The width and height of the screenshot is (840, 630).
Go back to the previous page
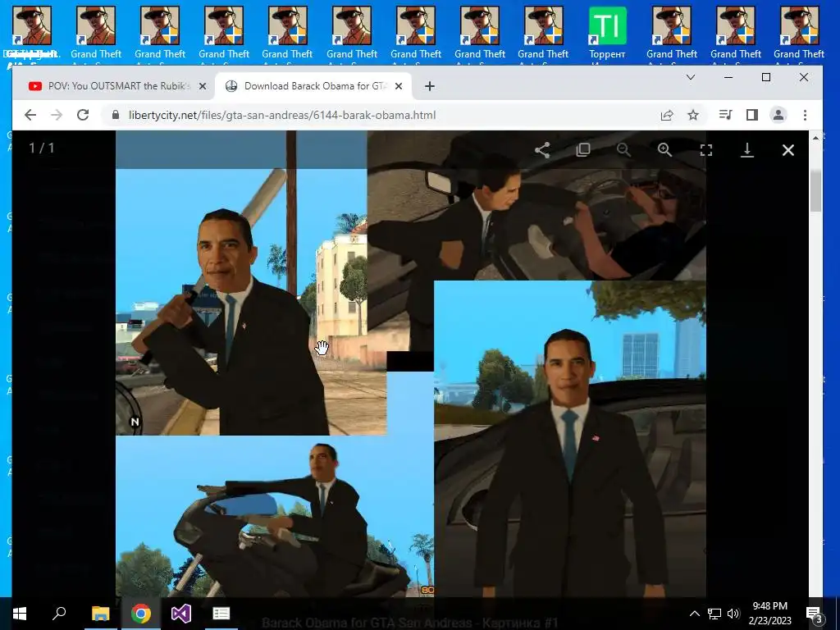click(30, 115)
